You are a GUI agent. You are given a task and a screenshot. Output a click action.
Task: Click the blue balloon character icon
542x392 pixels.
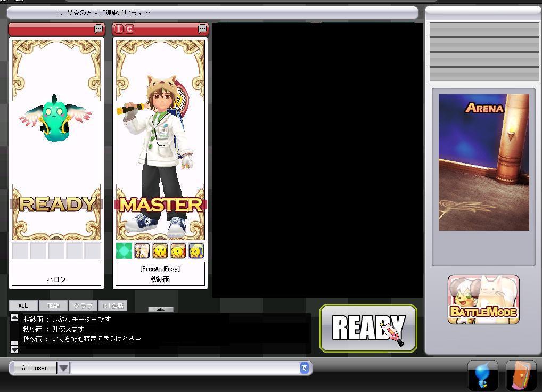point(482,376)
